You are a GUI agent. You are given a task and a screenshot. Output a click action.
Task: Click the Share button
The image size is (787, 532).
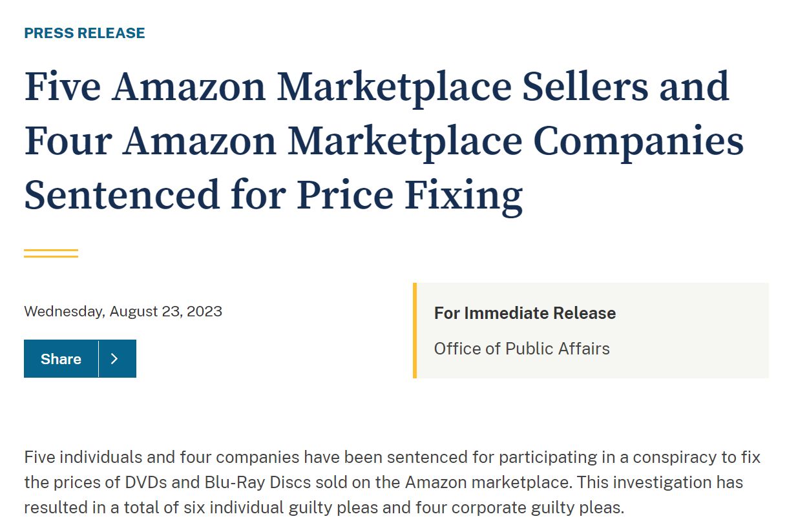click(x=61, y=358)
